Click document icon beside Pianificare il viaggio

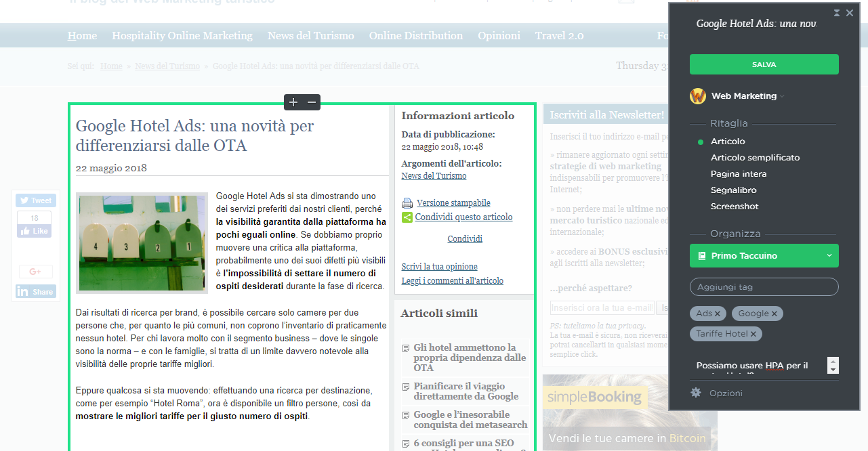pyautogui.click(x=407, y=387)
